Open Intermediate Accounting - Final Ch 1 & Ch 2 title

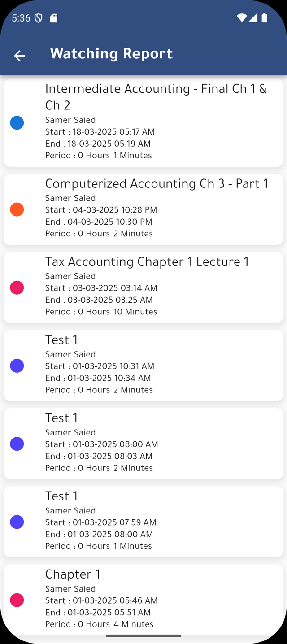pyautogui.click(x=156, y=97)
